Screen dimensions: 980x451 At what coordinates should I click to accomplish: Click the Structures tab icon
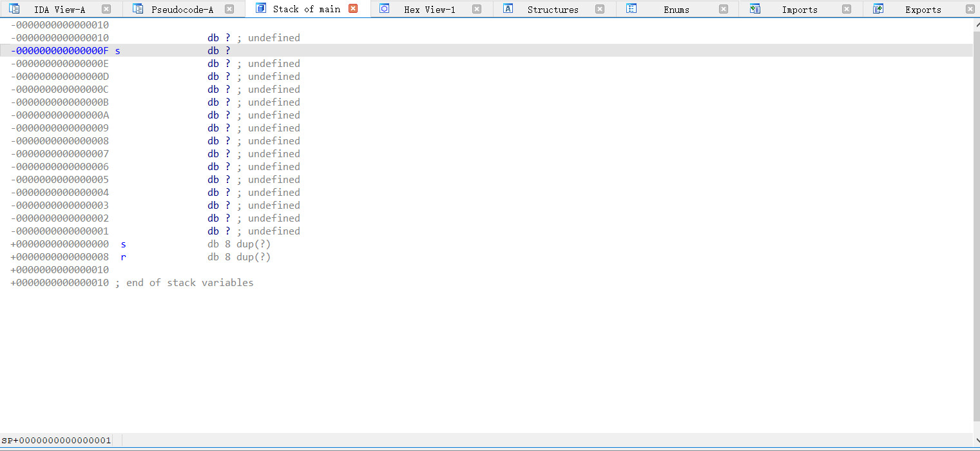[508, 9]
